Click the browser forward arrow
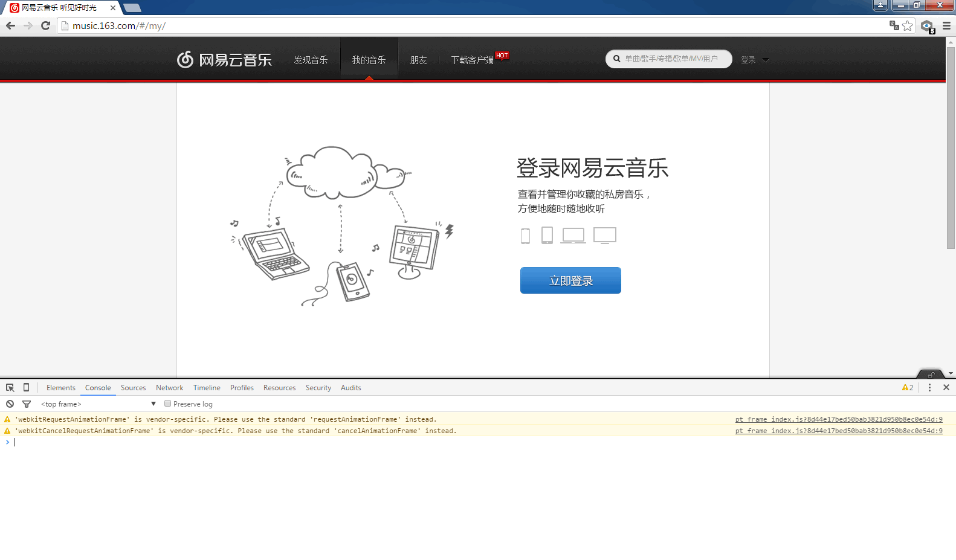Image resolution: width=956 pixels, height=560 pixels. point(28,25)
